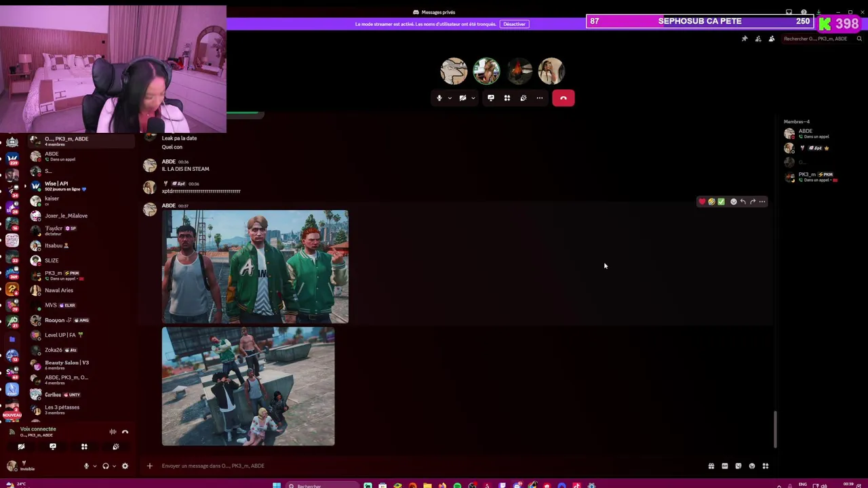This screenshot has height=488, width=868.
Task: Open add reaction emoji picker on message
Action: [x=733, y=201]
